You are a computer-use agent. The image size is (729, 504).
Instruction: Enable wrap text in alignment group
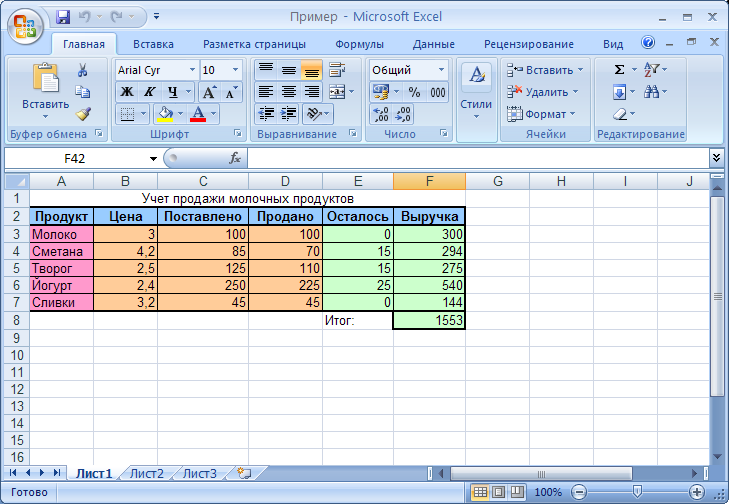point(337,70)
